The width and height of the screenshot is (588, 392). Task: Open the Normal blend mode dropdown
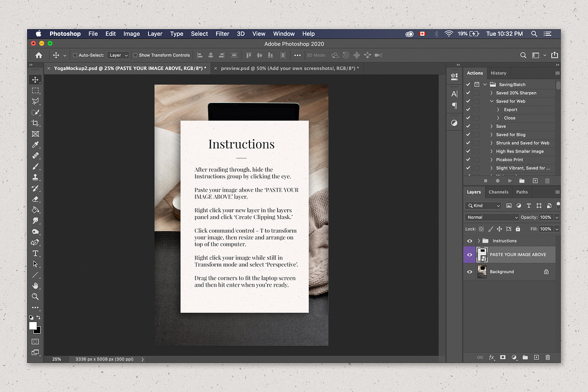[492, 217]
